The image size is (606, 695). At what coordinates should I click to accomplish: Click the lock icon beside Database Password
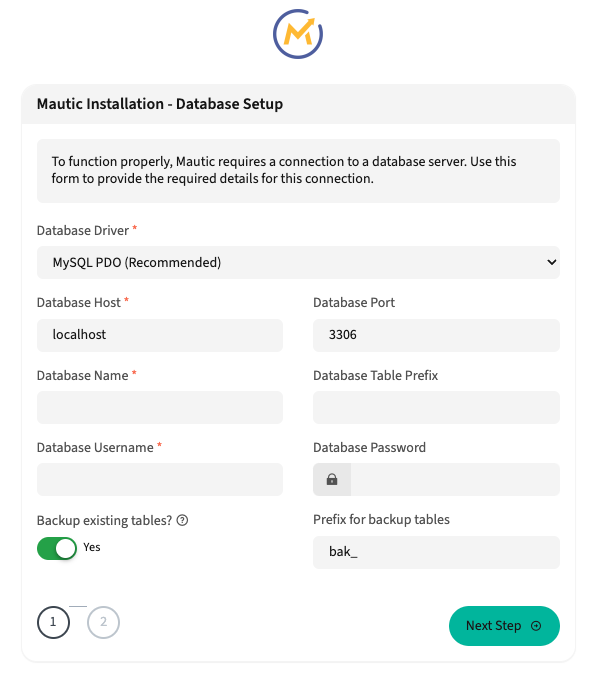tap(332, 480)
